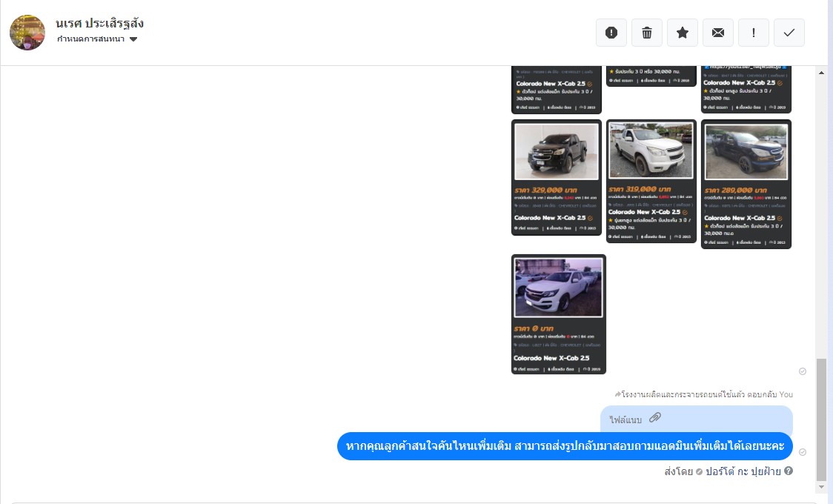Select the blue message starting หากคุณลูกค้าสนใจ
The width and height of the screenshot is (833, 504).
(565, 446)
